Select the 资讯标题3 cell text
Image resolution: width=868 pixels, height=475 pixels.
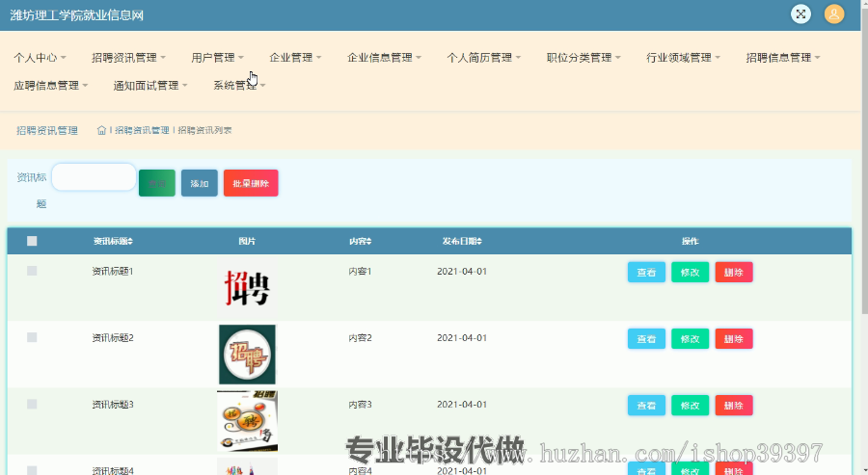(113, 405)
